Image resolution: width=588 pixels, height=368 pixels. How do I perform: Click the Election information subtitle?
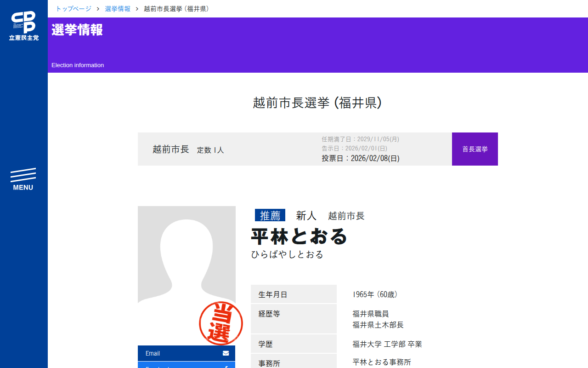[78, 65]
